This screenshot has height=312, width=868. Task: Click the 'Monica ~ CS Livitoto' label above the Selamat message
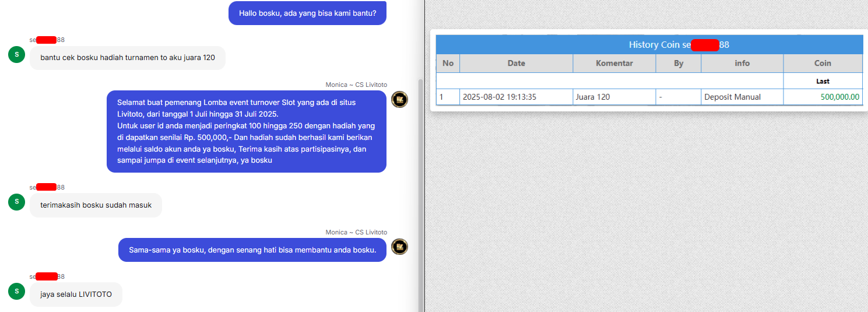click(356, 85)
